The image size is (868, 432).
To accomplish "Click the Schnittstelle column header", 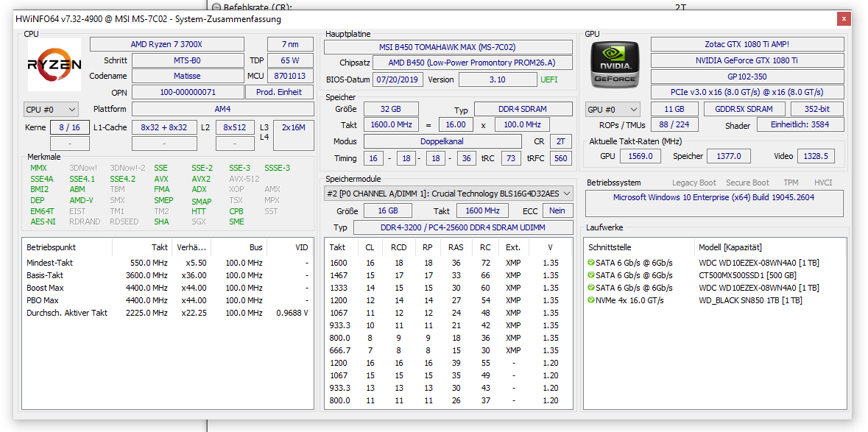I will pyautogui.click(x=639, y=247).
